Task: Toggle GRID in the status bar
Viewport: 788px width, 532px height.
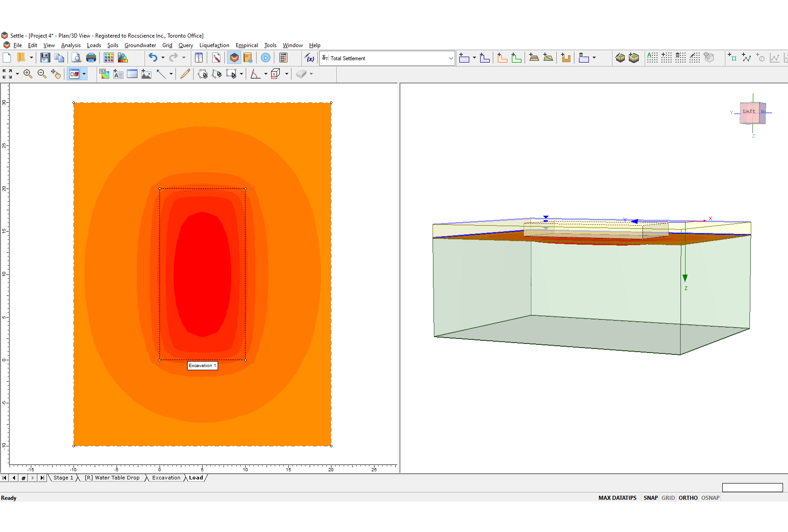Action: coord(668,498)
